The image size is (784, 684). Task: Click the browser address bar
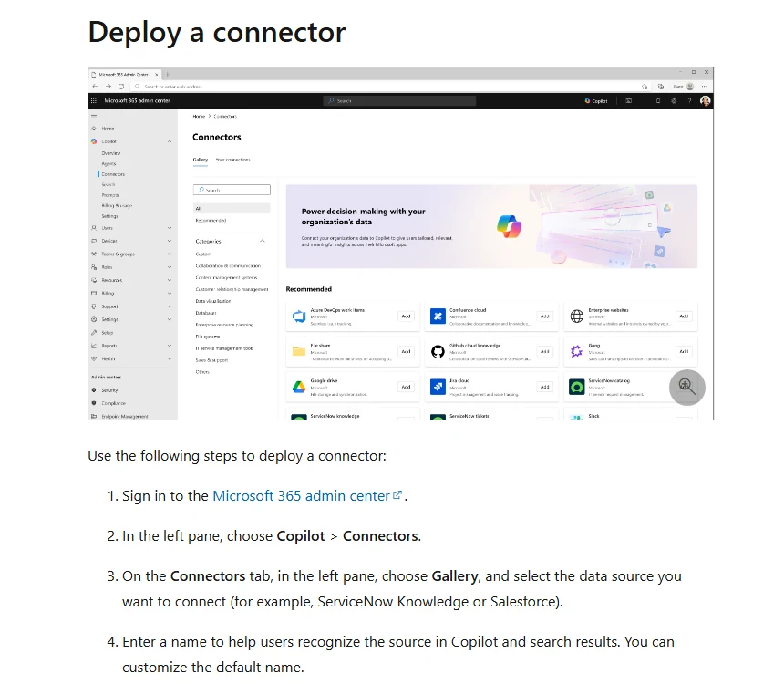pos(385,87)
